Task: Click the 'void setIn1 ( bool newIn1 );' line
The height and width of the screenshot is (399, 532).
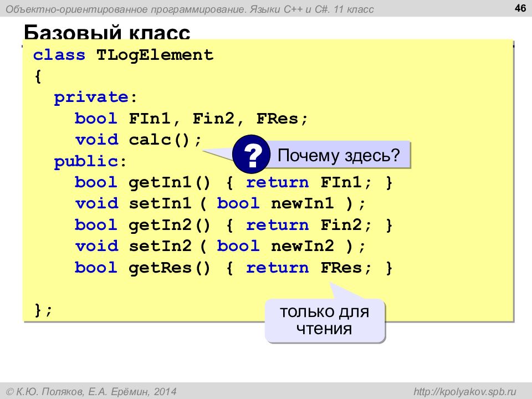Action: pyautogui.click(x=220, y=203)
